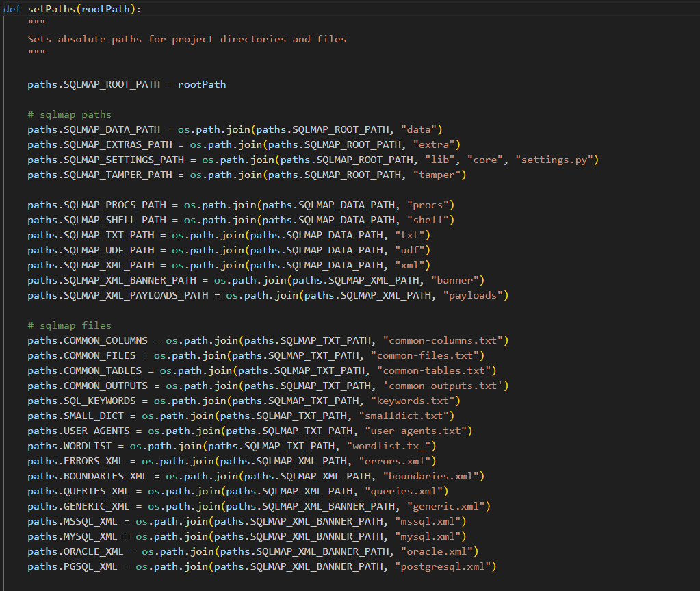The image size is (700, 591).
Task: Click the "common-tables.txt" string
Action: [434, 370]
